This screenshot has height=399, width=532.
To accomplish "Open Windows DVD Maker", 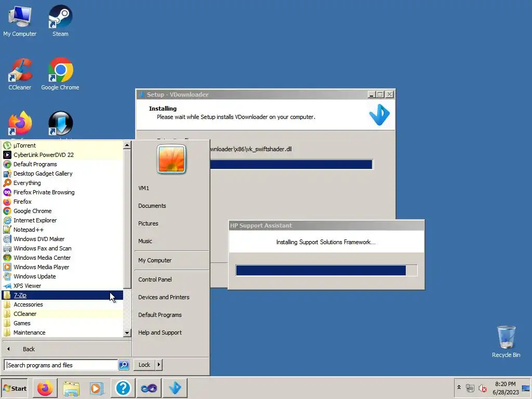I will click(x=63, y=239).
